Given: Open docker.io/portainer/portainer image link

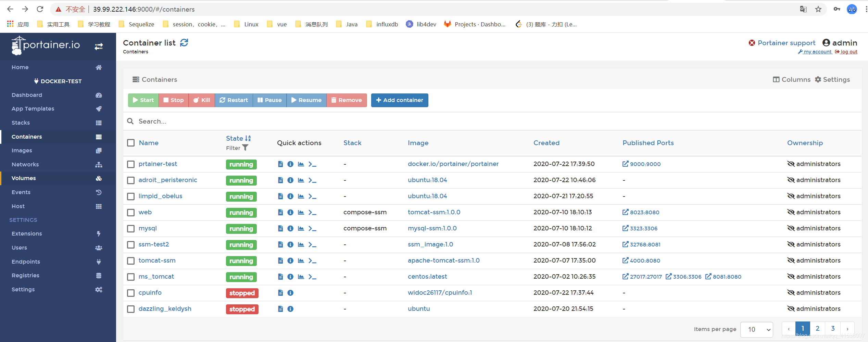Looking at the screenshot, I should tap(453, 164).
